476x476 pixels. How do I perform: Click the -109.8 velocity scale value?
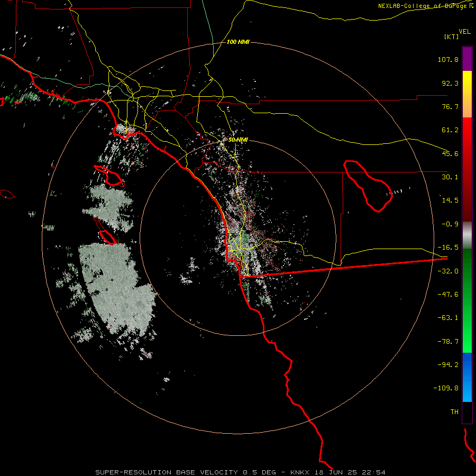pos(446,388)
